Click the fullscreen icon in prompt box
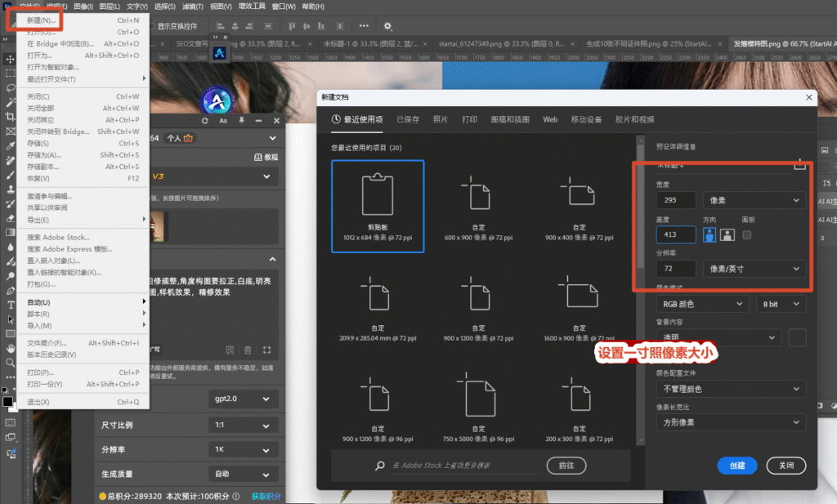The image size is (837, 504). pyautogui.click(x=266, y=350)
